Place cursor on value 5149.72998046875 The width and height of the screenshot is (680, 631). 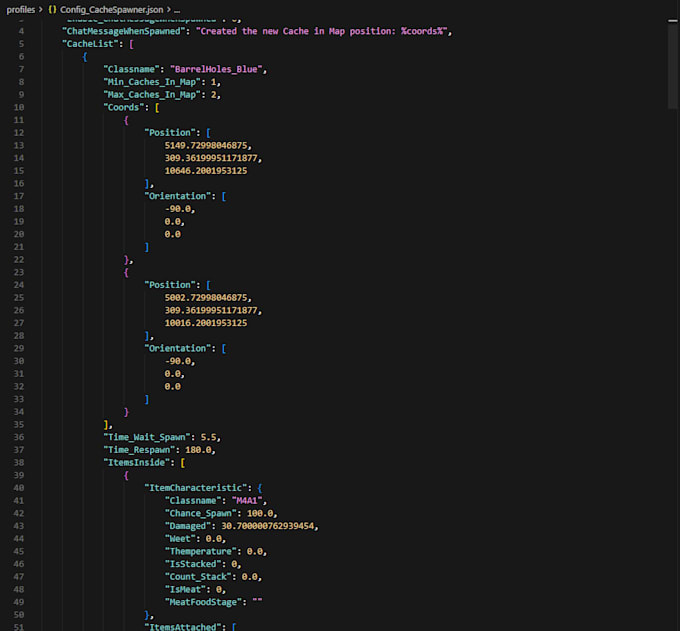pyautogui.click(x=206, y=145)
